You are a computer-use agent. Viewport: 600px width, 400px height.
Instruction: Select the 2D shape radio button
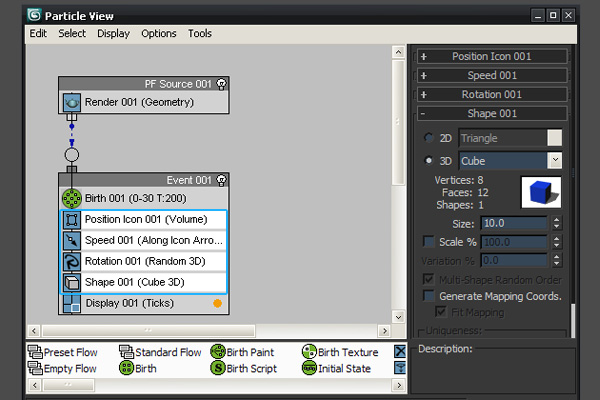[430, 138]
